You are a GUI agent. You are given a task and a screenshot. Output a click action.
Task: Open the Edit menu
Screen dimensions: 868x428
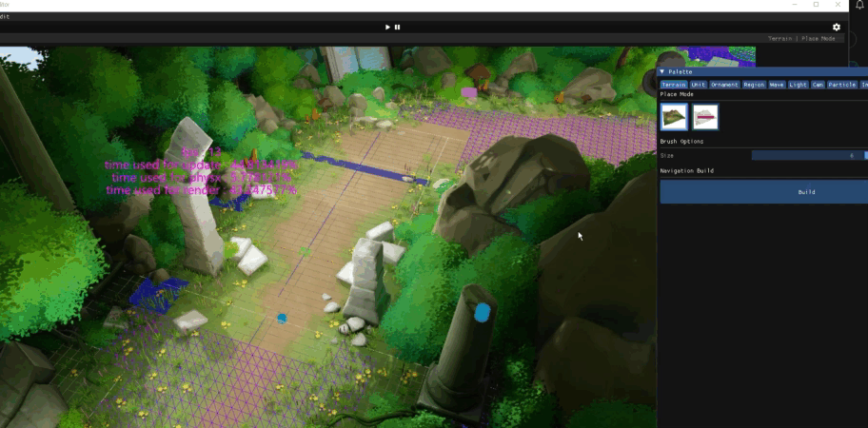(x=5, y=16)
